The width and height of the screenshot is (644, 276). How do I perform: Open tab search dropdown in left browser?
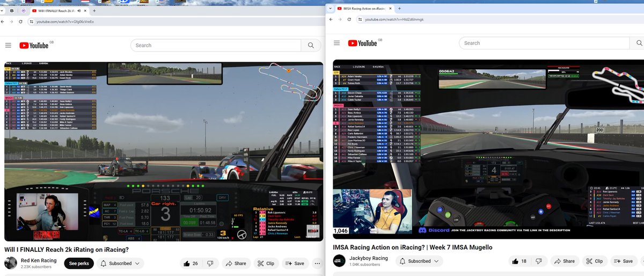tap(3, 11)
